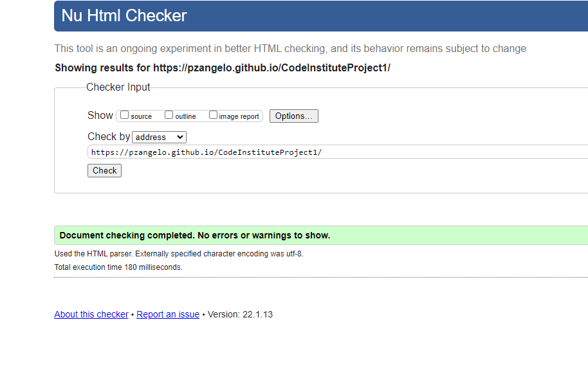Open the About this checker link

[91, 314]
